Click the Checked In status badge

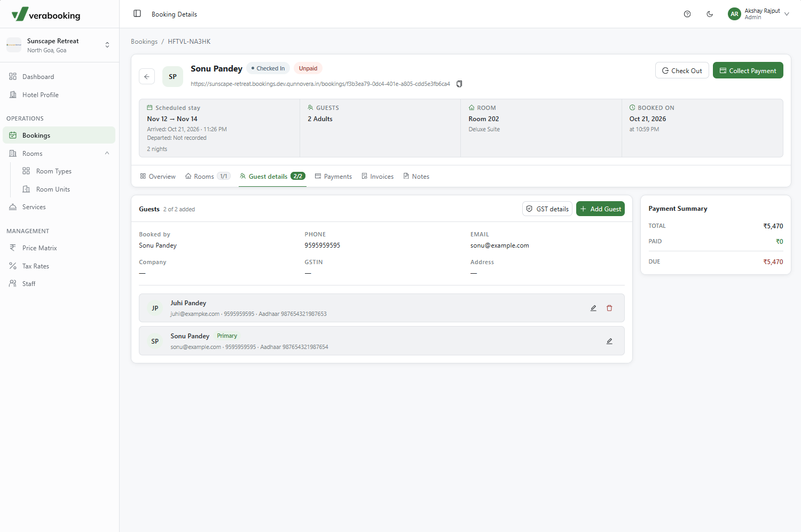pyautogui.click(x=268, y=68)
